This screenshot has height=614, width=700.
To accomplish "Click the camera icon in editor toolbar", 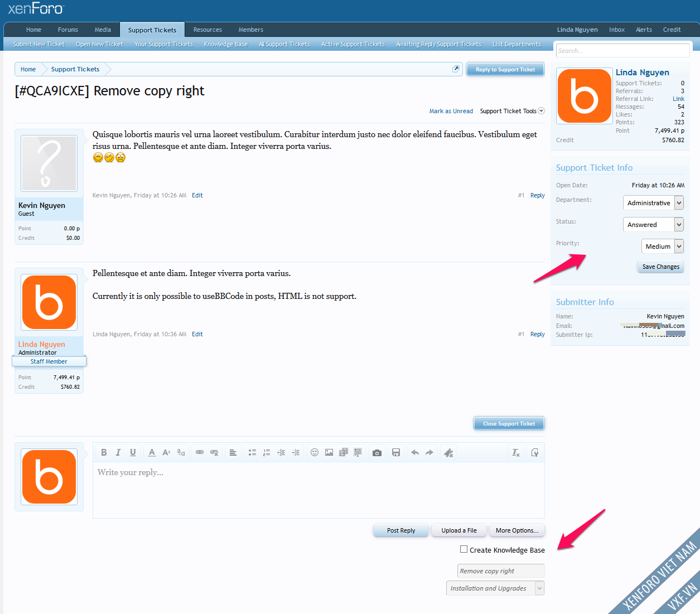I will tap(377, 452).
